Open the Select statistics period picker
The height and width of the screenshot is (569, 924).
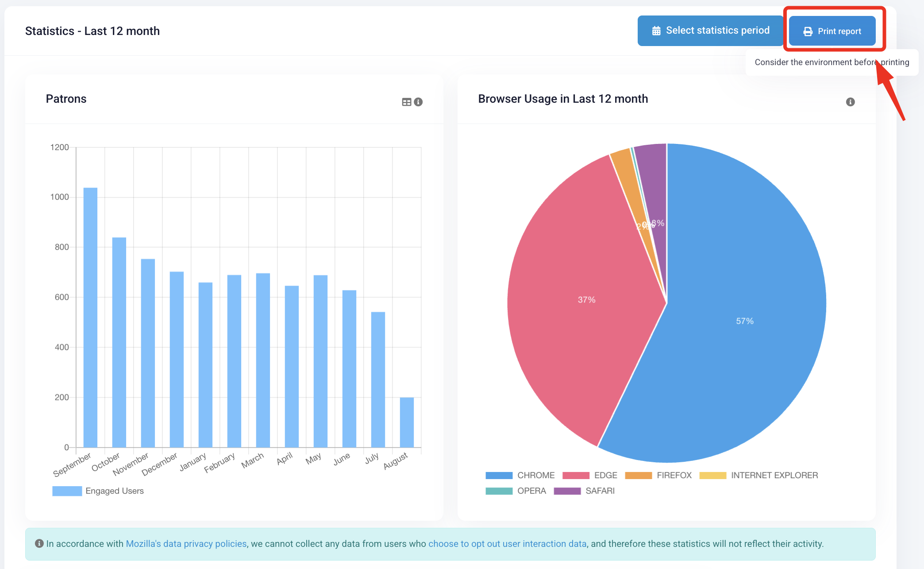tap(710, 31)
